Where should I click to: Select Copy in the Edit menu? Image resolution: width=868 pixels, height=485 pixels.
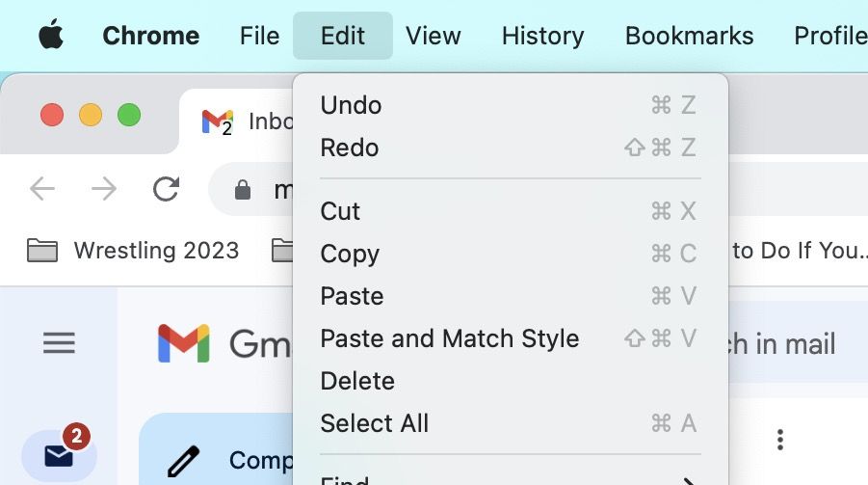click(350, 254)
